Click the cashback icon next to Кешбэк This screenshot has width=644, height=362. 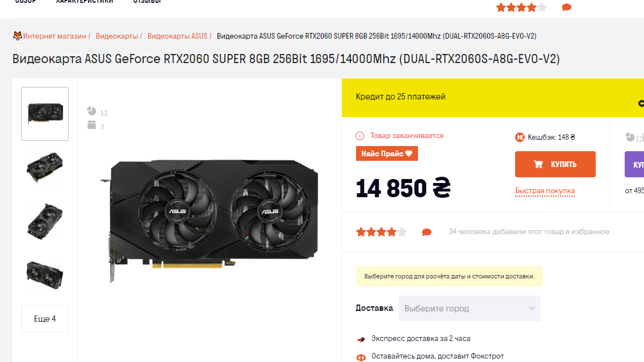tap(520, 137)
